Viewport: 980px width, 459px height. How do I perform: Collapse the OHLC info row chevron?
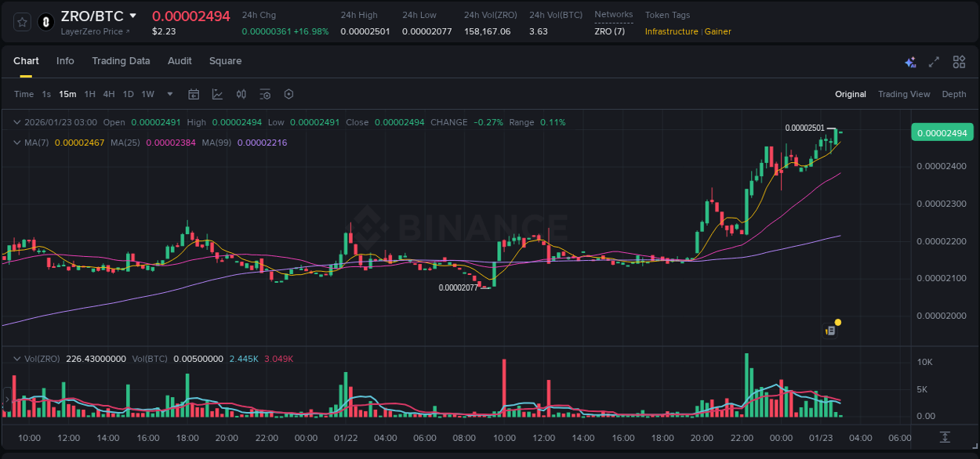coord(16,122)
